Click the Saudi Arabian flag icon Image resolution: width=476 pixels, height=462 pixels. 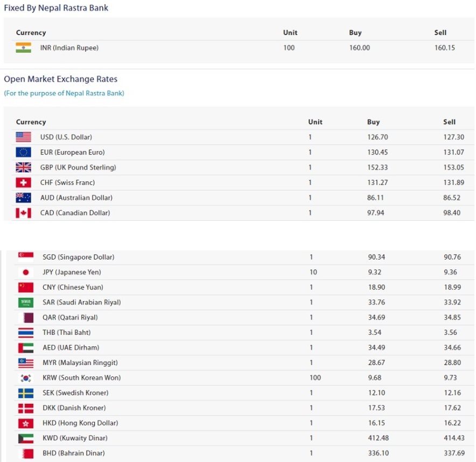(26, 302)
